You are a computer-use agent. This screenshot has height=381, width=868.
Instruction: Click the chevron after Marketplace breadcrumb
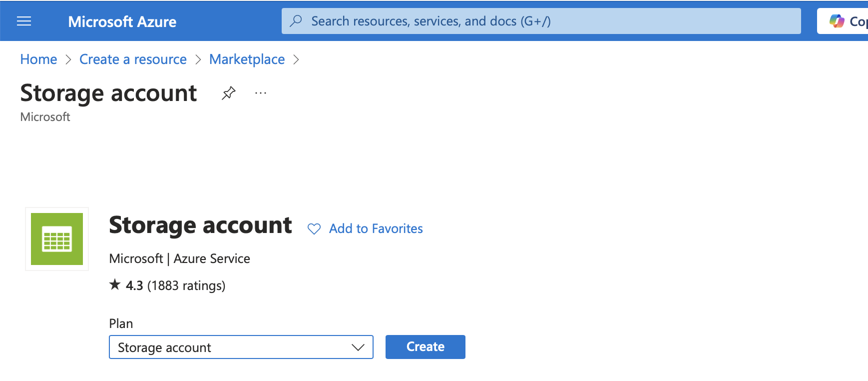click(x=296, y=59)
